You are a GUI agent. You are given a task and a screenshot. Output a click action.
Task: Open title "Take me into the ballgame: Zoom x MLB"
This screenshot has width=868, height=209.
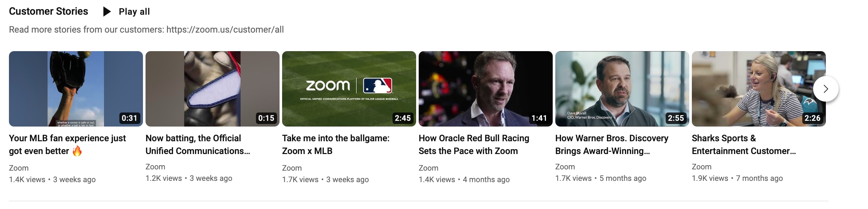click(336, 144)
